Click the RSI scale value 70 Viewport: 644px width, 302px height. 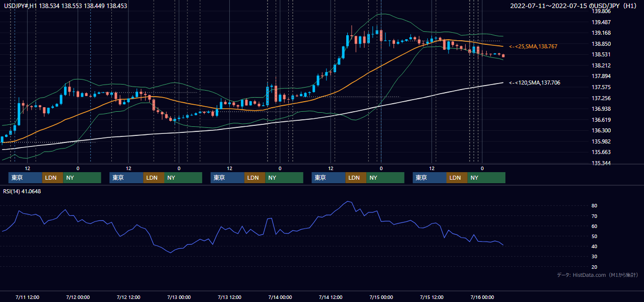595,216
